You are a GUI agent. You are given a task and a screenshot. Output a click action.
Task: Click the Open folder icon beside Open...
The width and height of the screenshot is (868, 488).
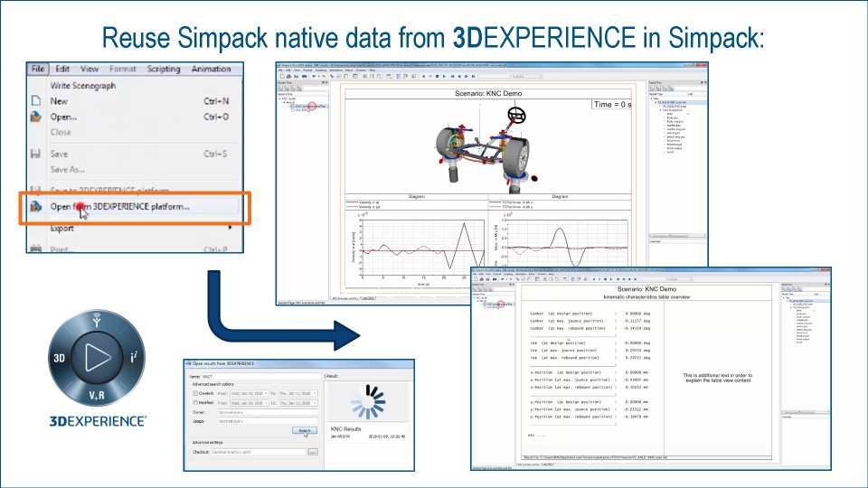pos(36,117)
